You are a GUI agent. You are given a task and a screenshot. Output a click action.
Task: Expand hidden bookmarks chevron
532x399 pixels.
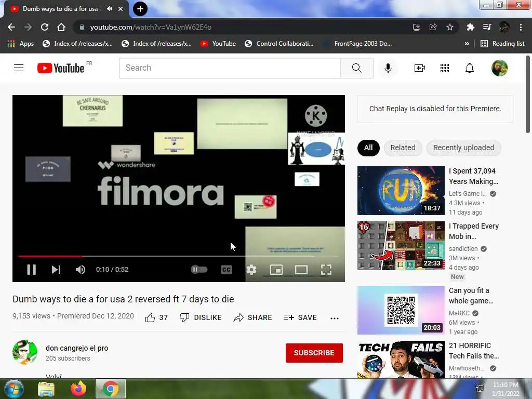[x=467, y=44]
